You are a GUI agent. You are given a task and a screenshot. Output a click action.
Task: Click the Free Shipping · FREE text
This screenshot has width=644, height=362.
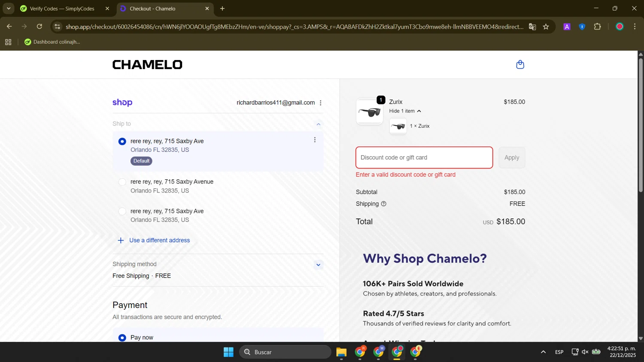142,276
